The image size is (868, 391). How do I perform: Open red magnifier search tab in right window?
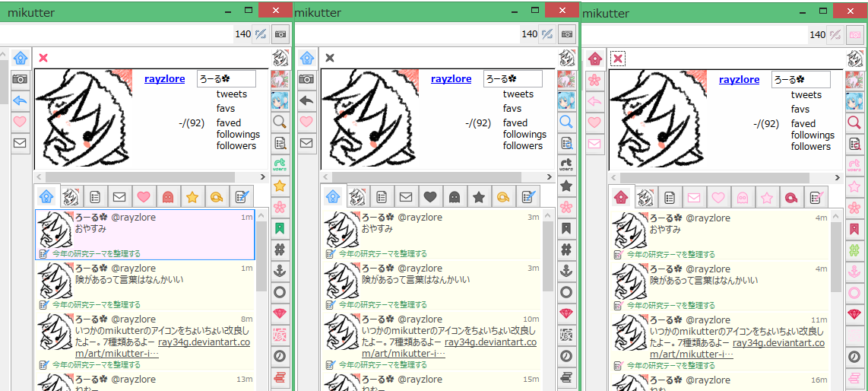pos(854,122)
